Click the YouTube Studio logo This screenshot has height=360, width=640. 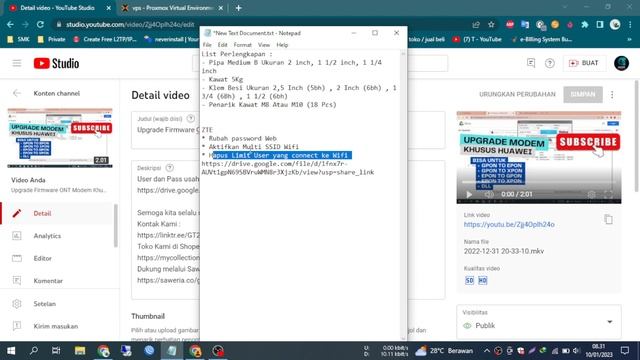coord(56,63)
